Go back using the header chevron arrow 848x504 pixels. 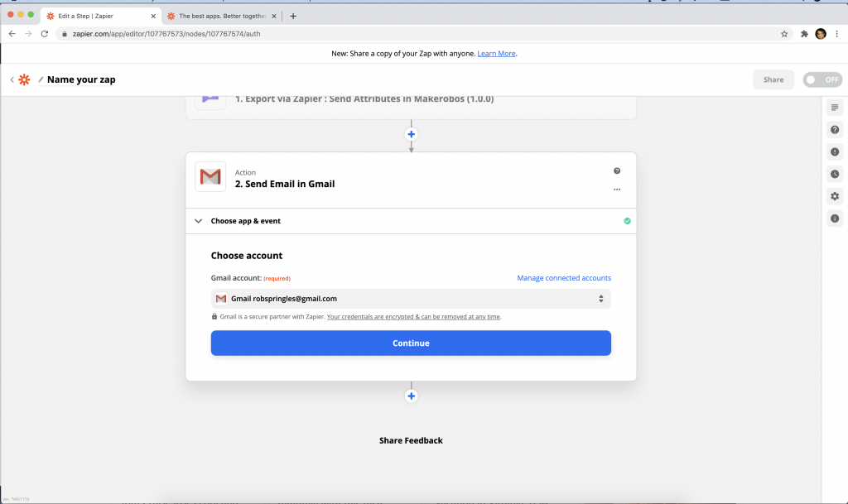point(12,79)
